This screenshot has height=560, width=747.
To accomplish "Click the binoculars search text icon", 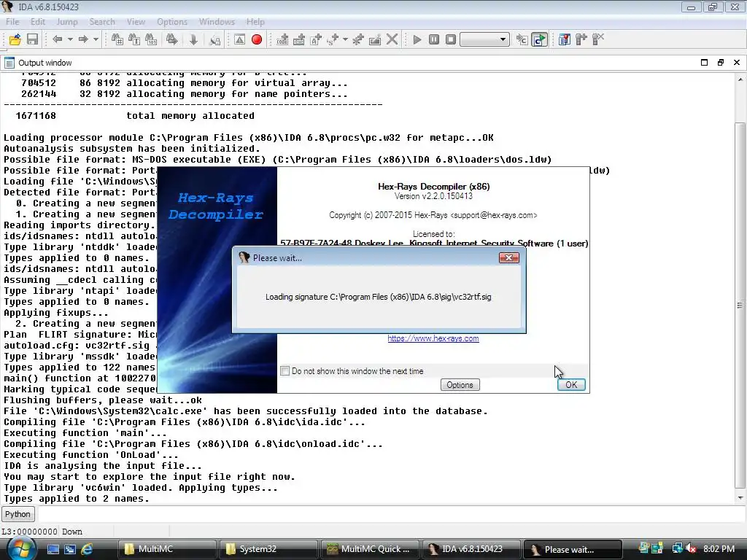I will [134, 39].
